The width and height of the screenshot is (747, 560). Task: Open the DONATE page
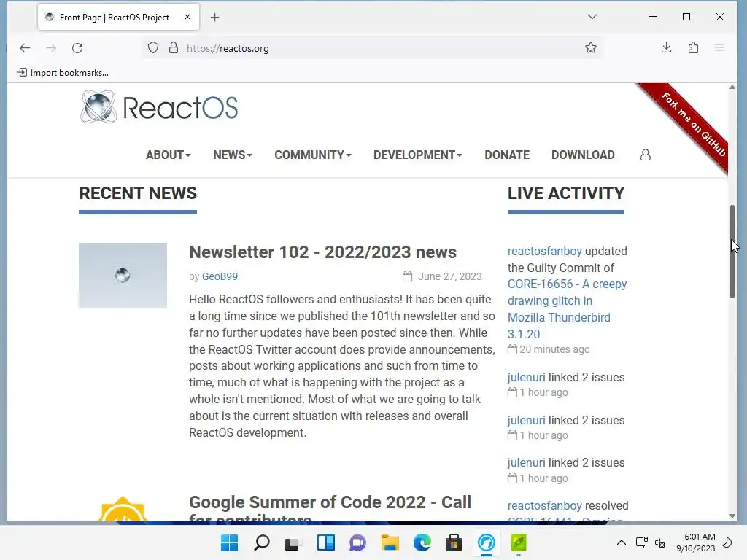(x=507, y=155)
